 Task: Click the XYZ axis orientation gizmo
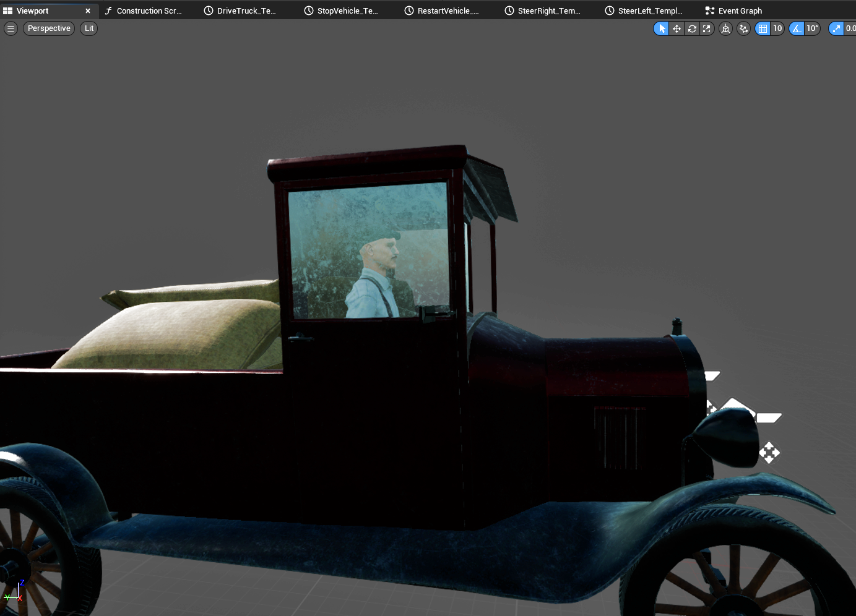pyautogui.click(x=14, y=592)
